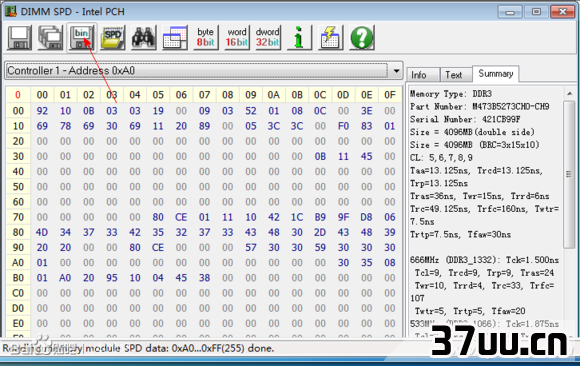580x366 pixels.
Task: Select hex cell 89 in row 10
Action: pos(205,126)
